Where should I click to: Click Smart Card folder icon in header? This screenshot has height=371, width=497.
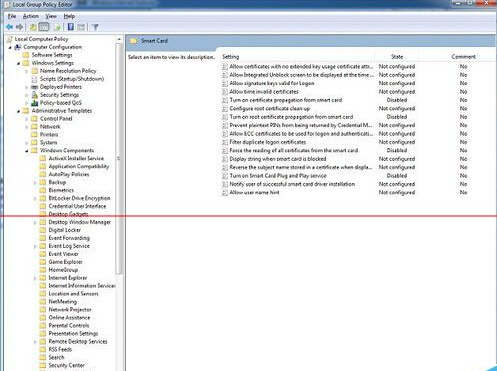(134, 41)
